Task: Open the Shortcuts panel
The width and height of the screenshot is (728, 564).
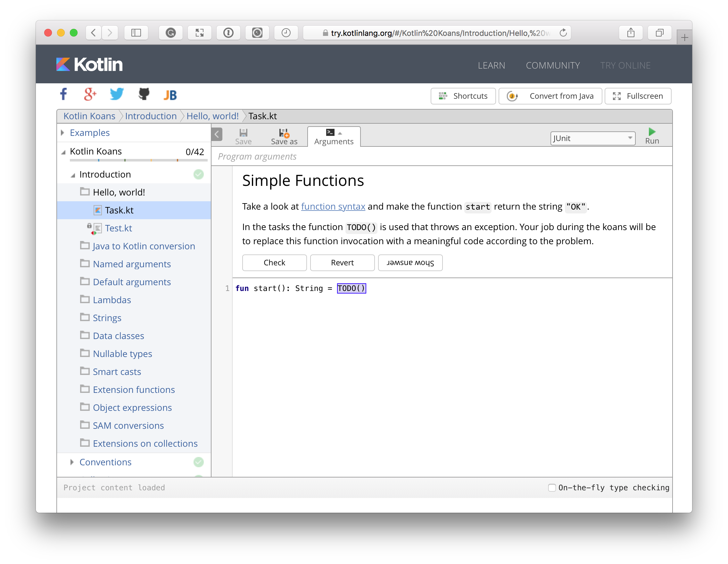Action: [x=463, y=96]
